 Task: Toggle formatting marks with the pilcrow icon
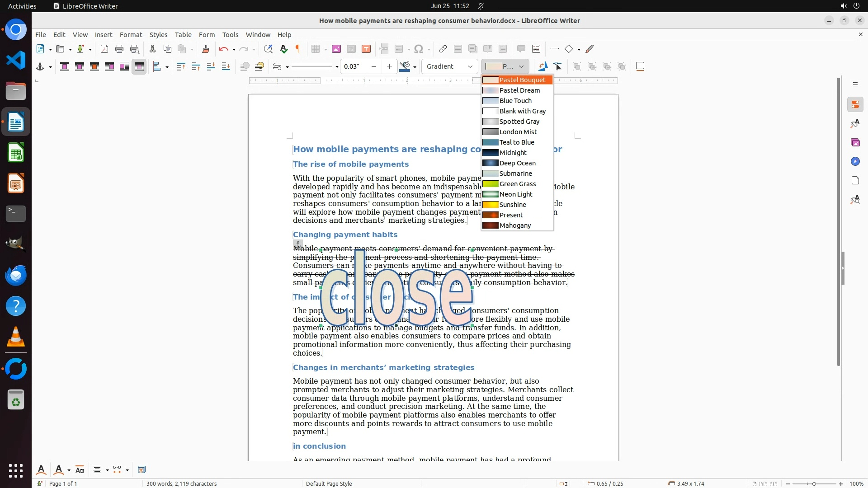pyautogui.click(x=298, y=49)
